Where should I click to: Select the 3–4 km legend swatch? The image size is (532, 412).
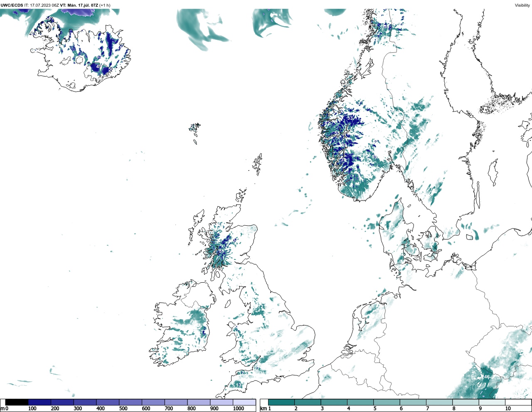coord(334,402)
